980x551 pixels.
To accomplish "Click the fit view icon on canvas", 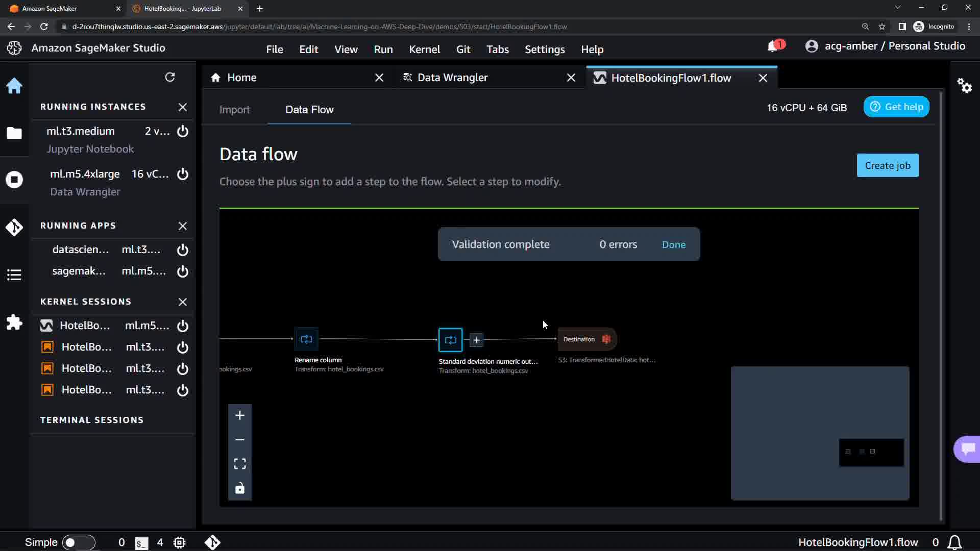I will click(240, 464).
